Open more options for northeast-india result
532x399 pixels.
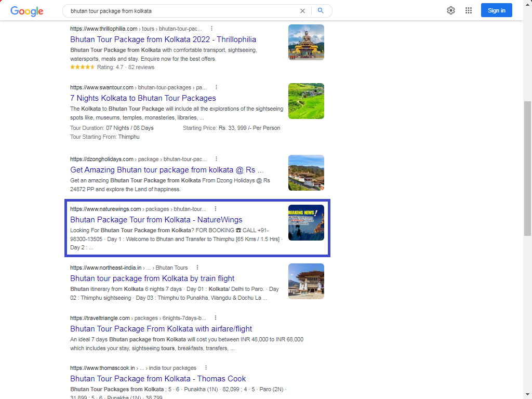[x=197, y=268]
